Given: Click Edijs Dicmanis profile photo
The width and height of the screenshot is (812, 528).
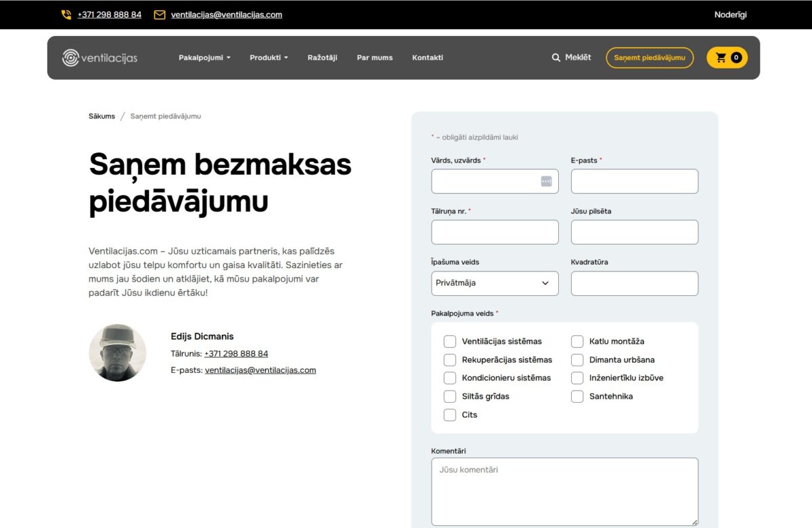Looking at the screenshot, I should [118, 353].
